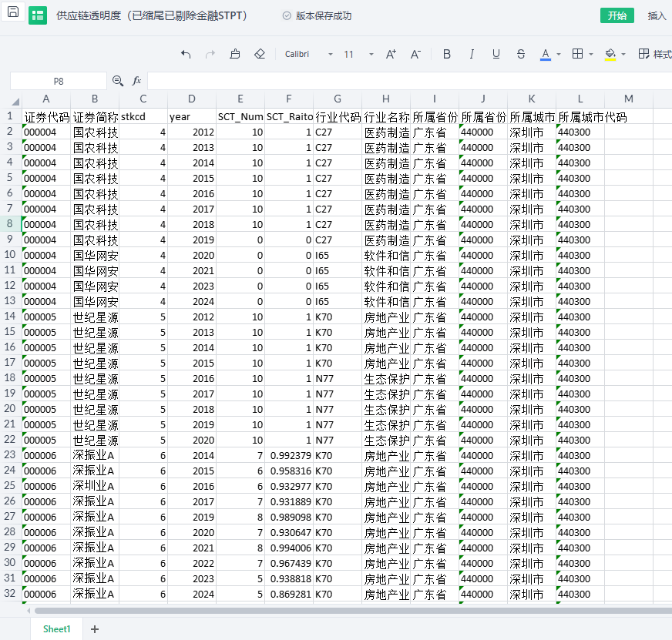Viewport: 672px width, 640px height.
Task: Click the document title text
Action: click(x=152, y=16)
